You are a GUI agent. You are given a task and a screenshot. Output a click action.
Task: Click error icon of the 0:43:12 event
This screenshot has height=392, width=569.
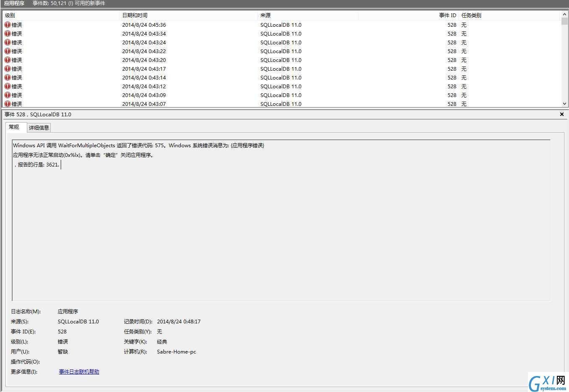(8, 86)
